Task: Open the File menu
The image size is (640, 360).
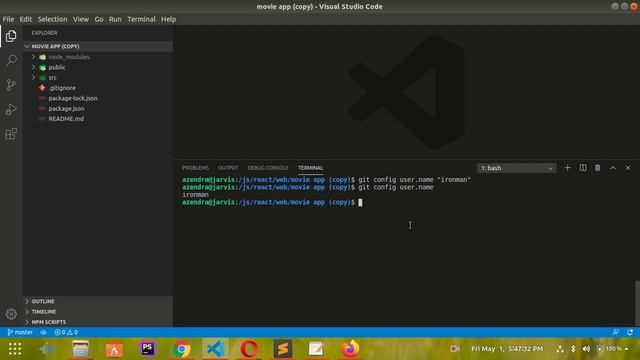Action: pyautogui.click(x=8, y=19)
